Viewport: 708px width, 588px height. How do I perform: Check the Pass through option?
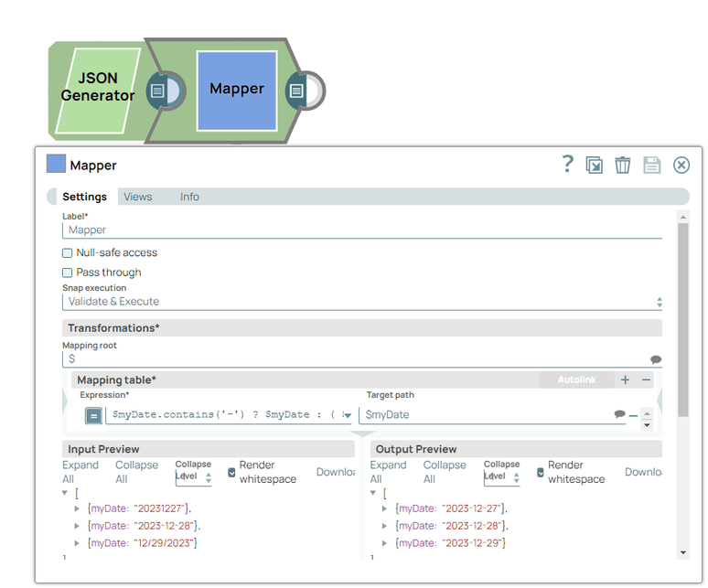68,273
